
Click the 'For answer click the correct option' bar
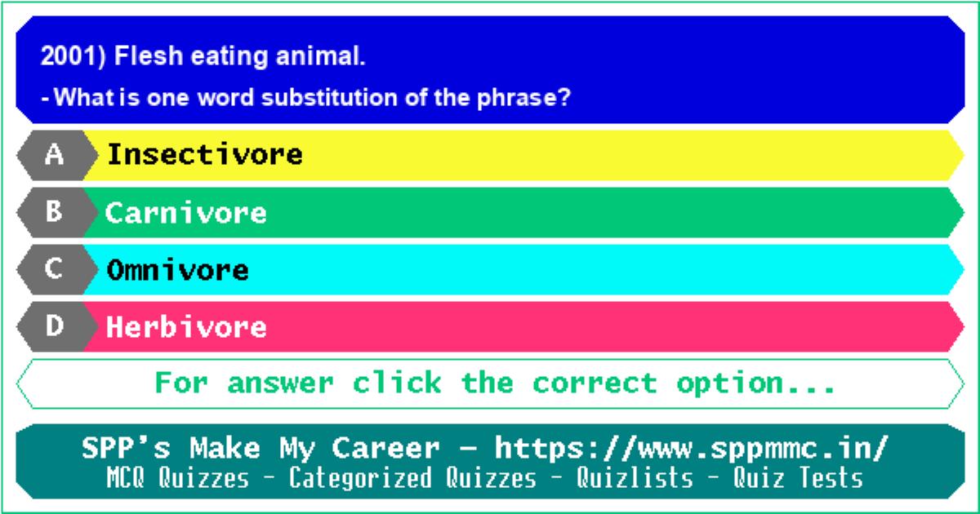click(x=490, y=383)
